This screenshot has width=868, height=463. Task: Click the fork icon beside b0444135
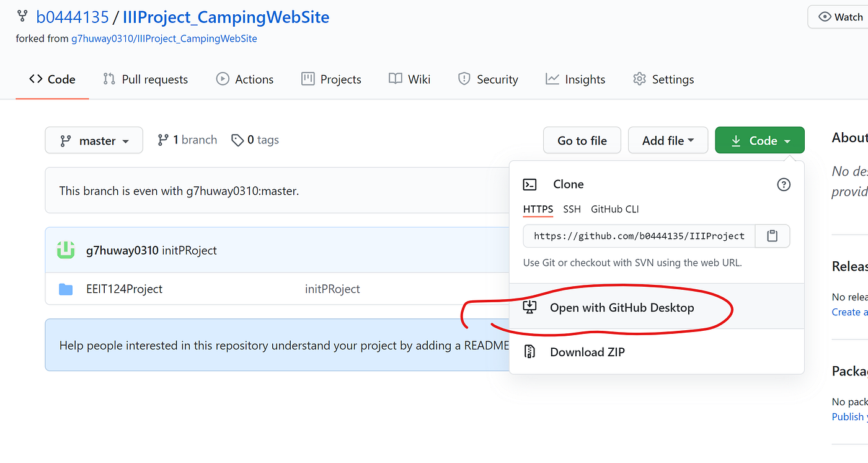pos(22,17)
